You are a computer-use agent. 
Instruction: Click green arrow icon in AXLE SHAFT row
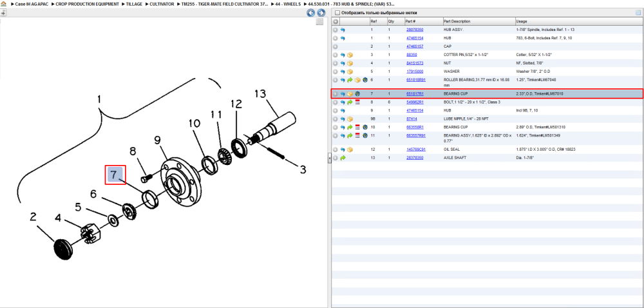pyautogui.click(x=343, y=158)
